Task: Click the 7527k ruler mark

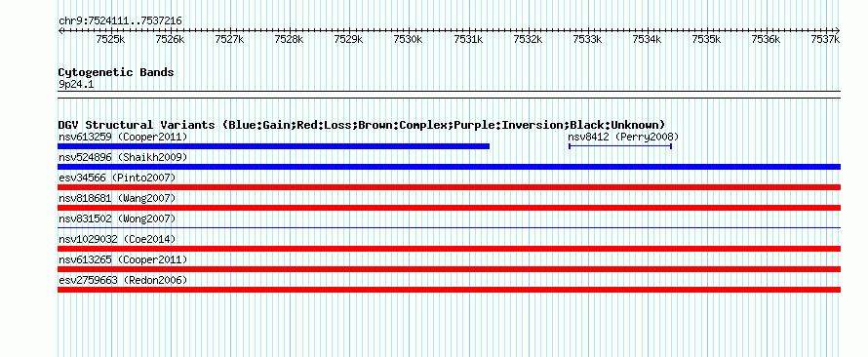Action: tap(230, 39)
